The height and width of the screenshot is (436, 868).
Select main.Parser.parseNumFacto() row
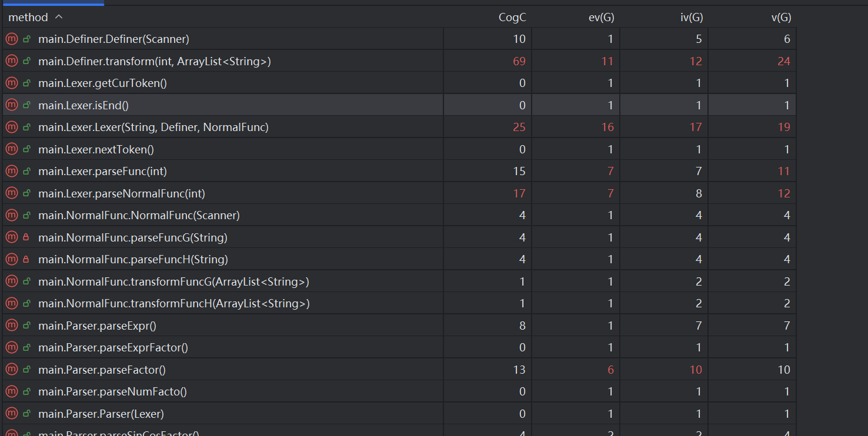[112, 392]
